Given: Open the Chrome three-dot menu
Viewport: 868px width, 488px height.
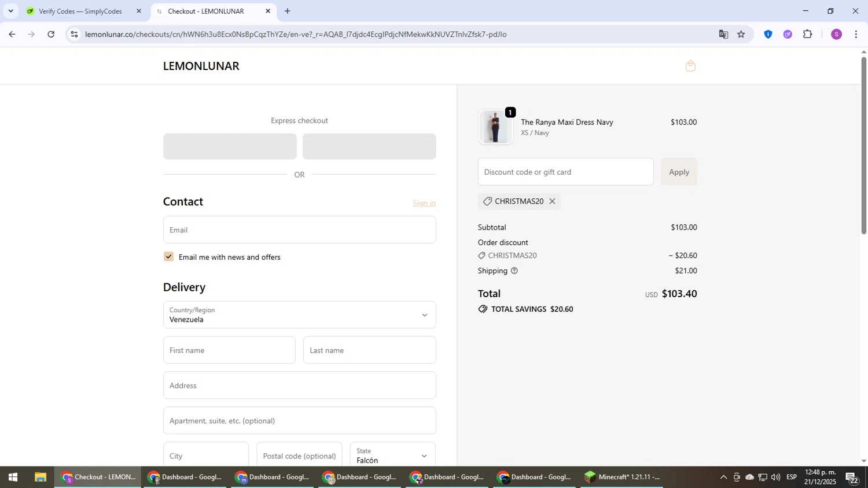Looking at the screenshot, I should [856, 34].
